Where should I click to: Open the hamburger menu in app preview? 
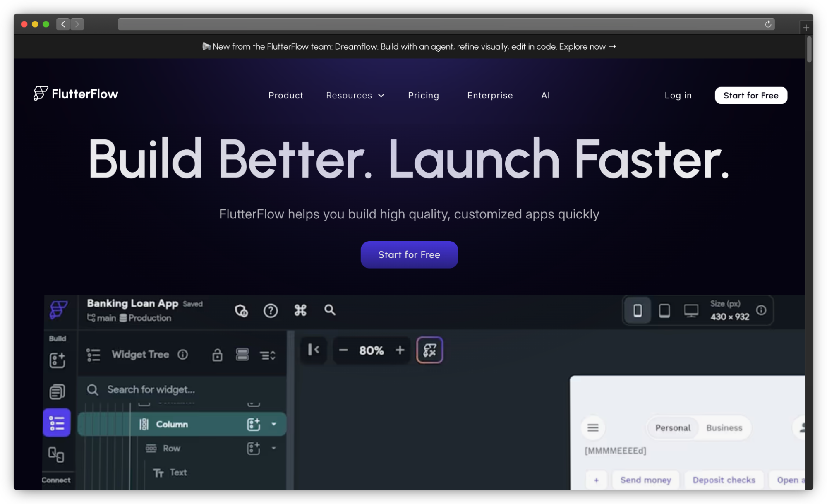coord(593,427)
